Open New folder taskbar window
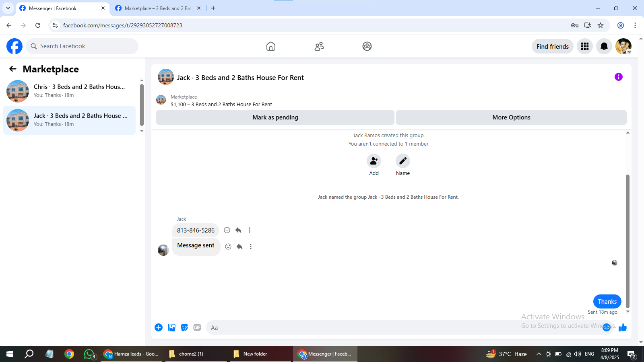The image size is (644, 362). click(x=260, y=354)
